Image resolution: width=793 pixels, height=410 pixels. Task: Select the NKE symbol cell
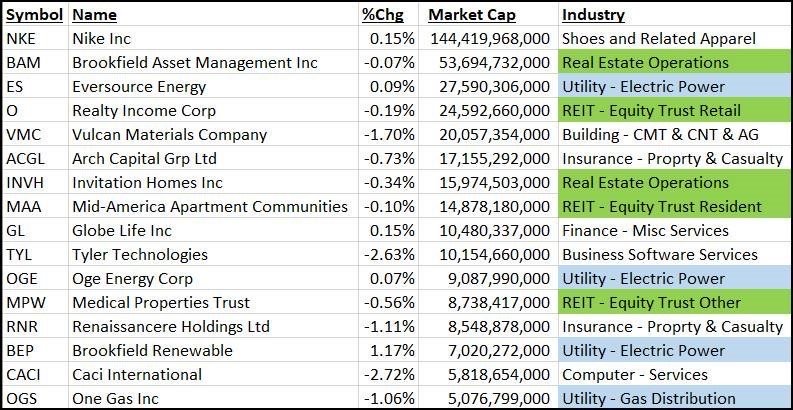[x=20, y=39]
